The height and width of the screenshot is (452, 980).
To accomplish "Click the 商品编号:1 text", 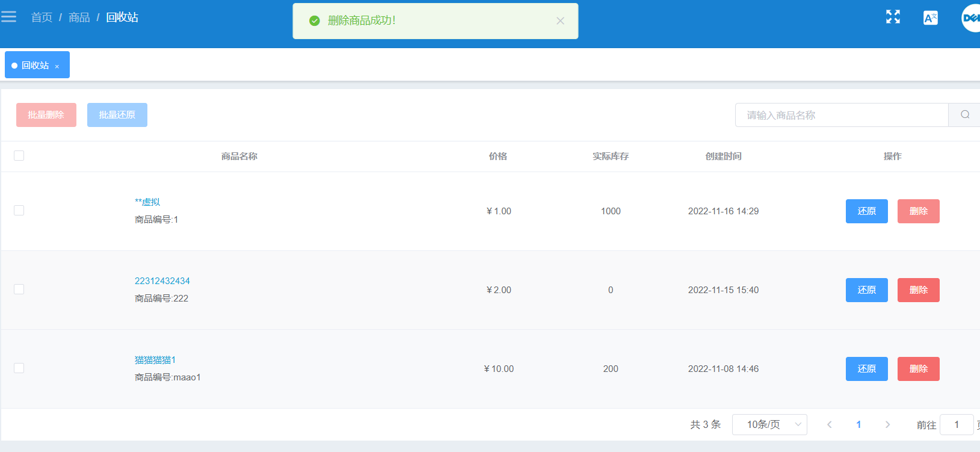I will coord(156,220).
